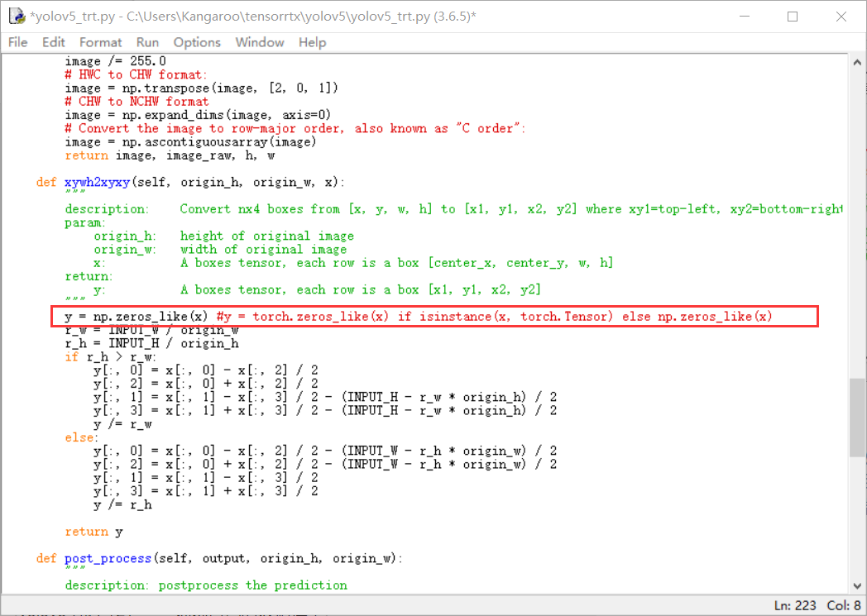Click the '# CHW to NCHW format' comment
The height and width of the screenshot is (616, 867).
pos(137,102)
